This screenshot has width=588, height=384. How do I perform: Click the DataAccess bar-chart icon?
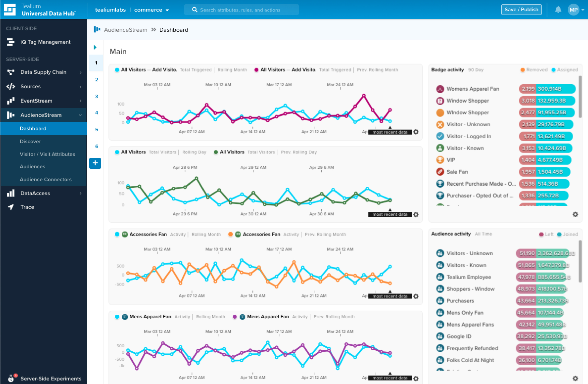click(10, 193)
